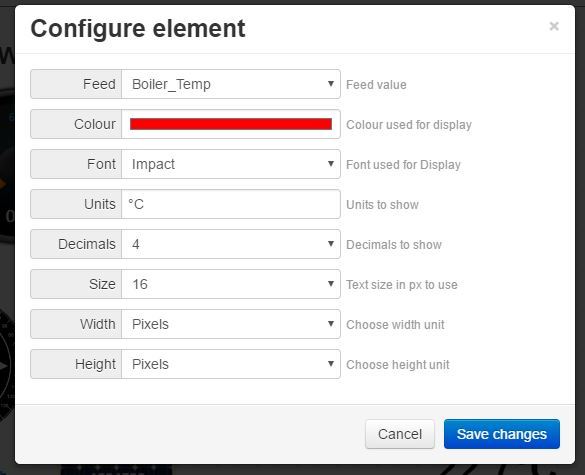Viewport: 585px width, 475px height.
Task: Click the Size dropdown arrow
Action: point(331,284)
